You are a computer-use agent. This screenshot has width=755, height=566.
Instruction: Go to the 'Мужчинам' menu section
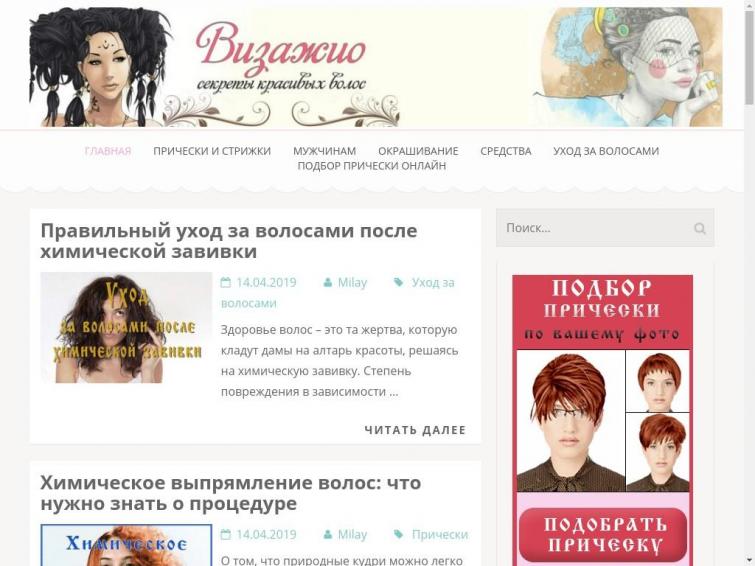pos(325,151)
